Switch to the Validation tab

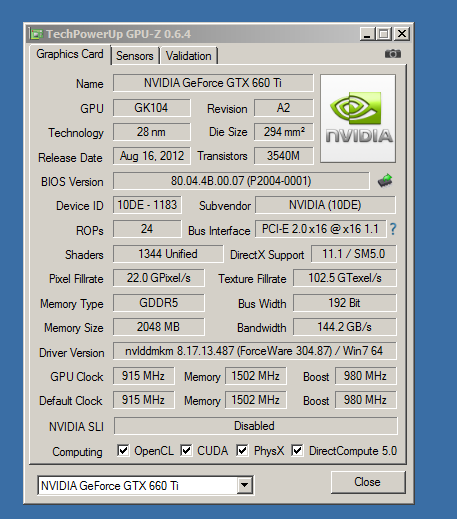click(189, 56)
